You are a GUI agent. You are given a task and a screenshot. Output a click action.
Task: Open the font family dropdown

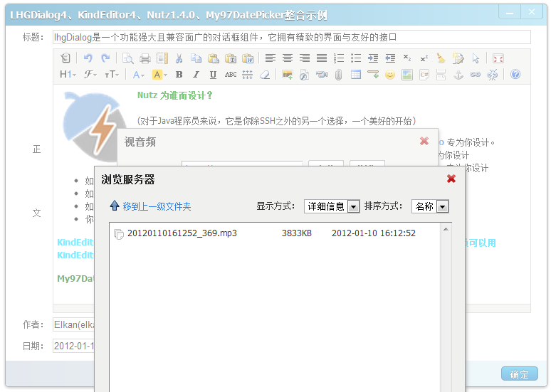[x=90, y=74]
